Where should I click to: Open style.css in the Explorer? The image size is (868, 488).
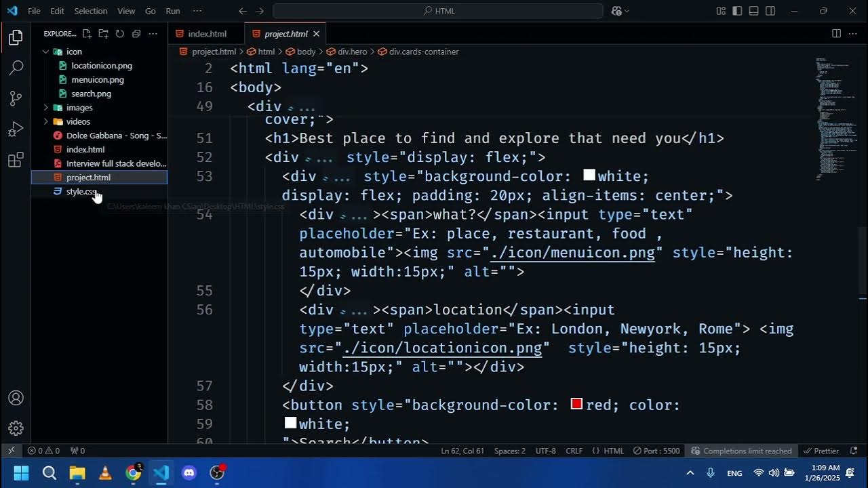click(x=81, y=192)
